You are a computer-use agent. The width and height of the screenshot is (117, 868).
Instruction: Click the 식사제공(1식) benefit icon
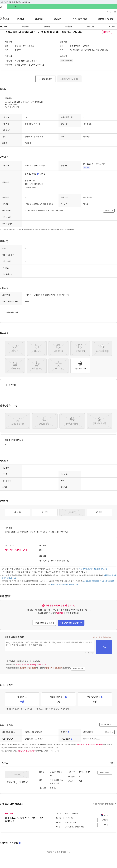[80, 366]
